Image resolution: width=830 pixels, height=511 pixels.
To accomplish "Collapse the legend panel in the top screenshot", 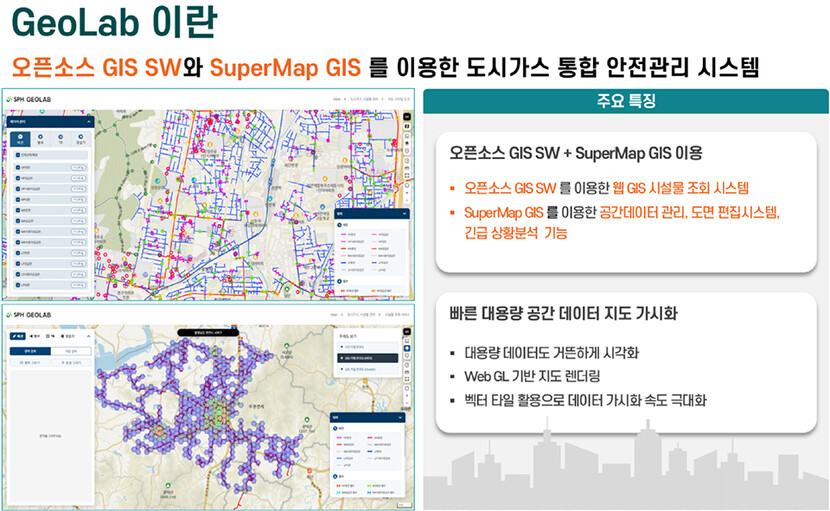I will tap(404, 214).
